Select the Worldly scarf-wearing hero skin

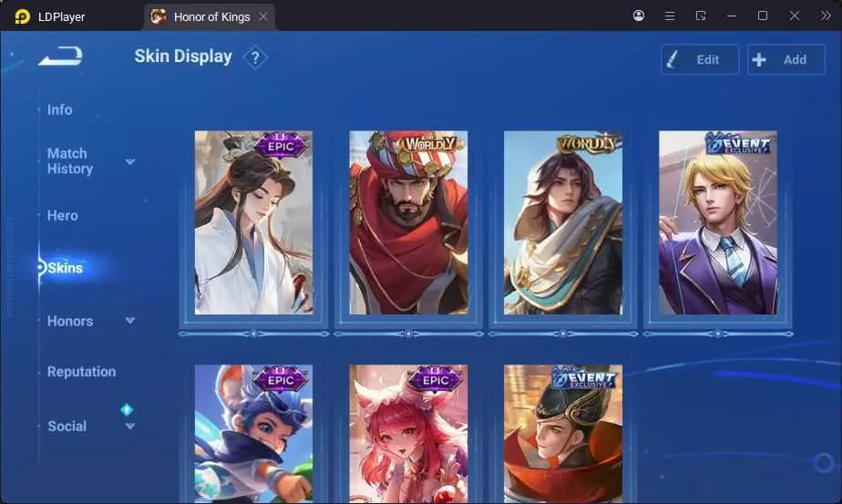coord(563,222)
